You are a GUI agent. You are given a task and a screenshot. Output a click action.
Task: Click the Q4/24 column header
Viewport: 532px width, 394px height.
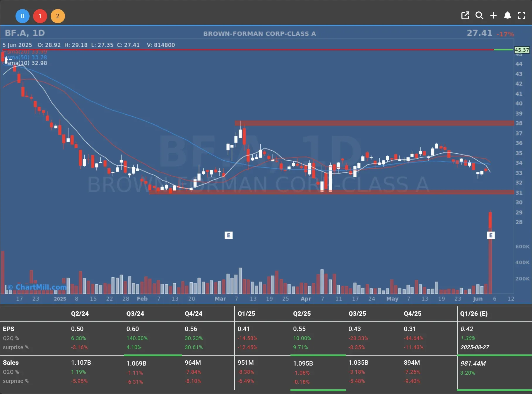(x=194, y=313)
